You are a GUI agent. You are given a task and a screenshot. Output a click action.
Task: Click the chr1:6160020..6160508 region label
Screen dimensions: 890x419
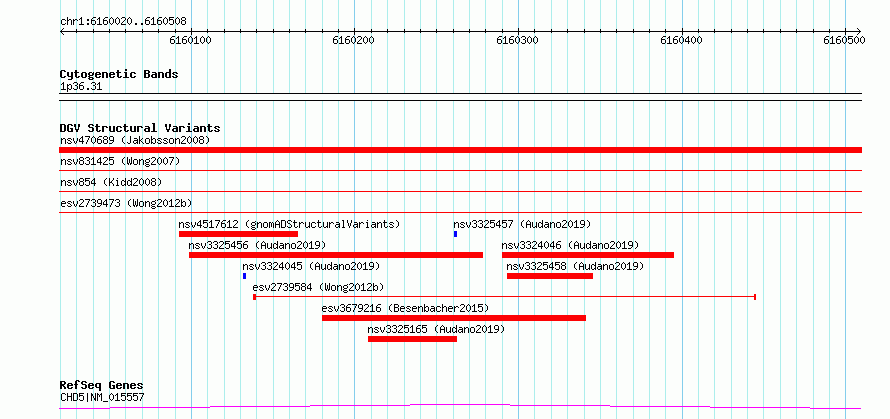click(x=123, y=22)
